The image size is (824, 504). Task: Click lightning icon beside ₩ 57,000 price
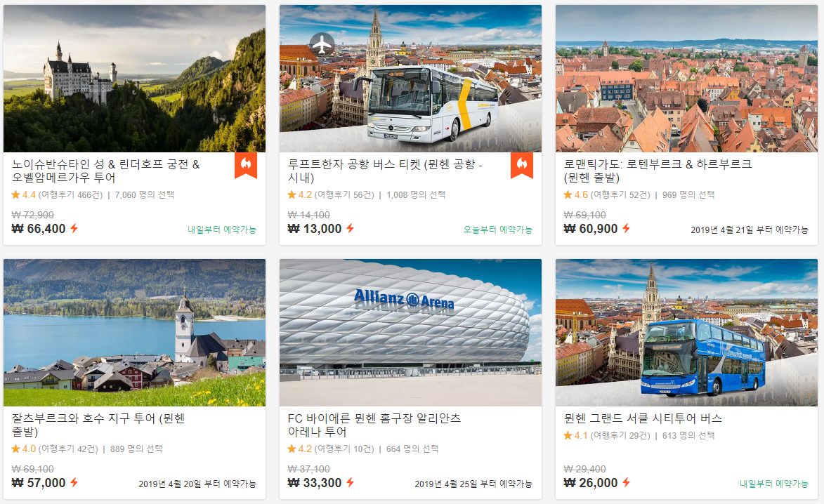click(x=74, y=482)
